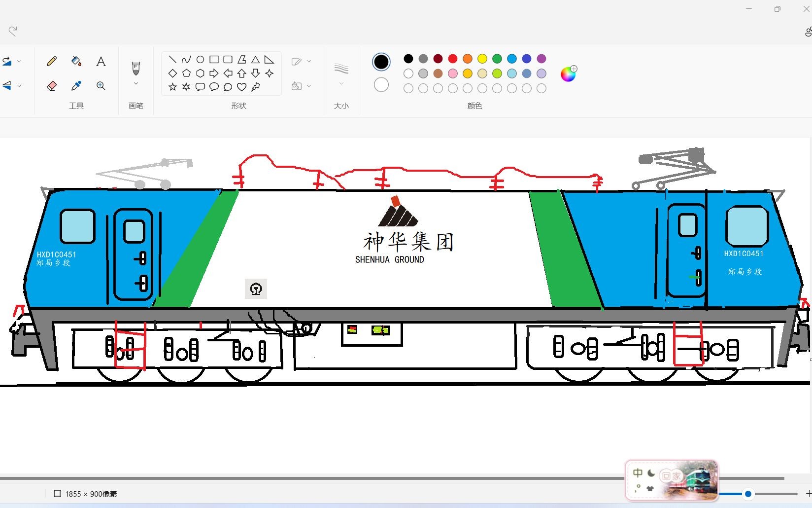Select the Eraser tool
Screen dimensions: 812x508
[52, 86]
